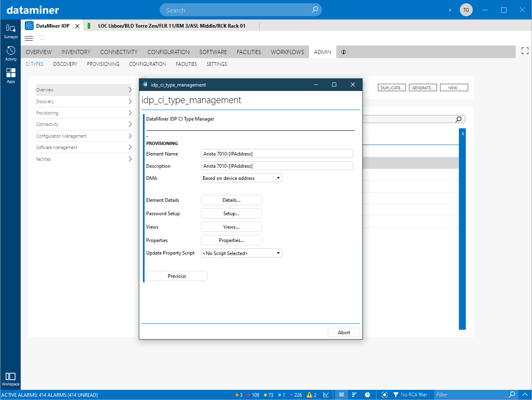Image resolution: width=532 pixels, height=400 pixels.
Task: Click the Details... button
Action: 231,200
